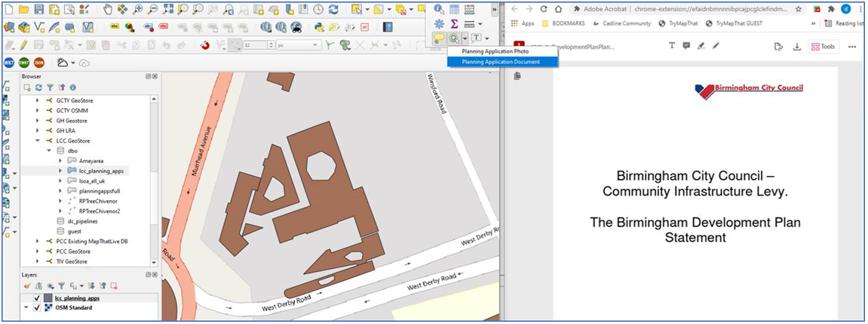Expand the planningappsfull table node
Viewport: 868px width, 324px height.
60,191
